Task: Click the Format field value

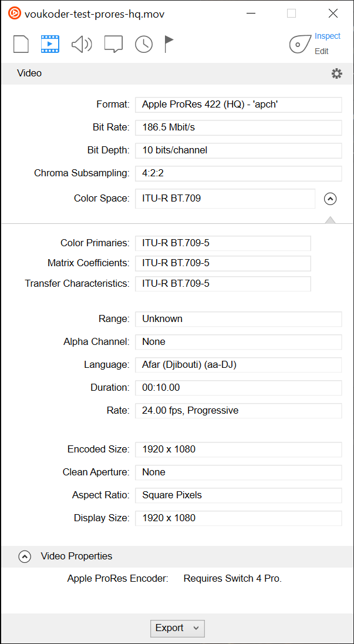Action: pyautogui.click(x=238, y=105)
